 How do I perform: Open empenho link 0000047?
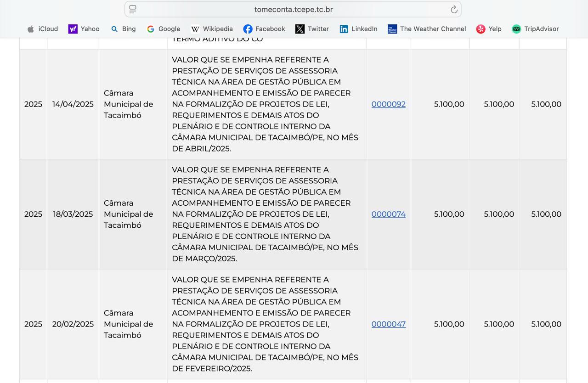pos(388,324)
